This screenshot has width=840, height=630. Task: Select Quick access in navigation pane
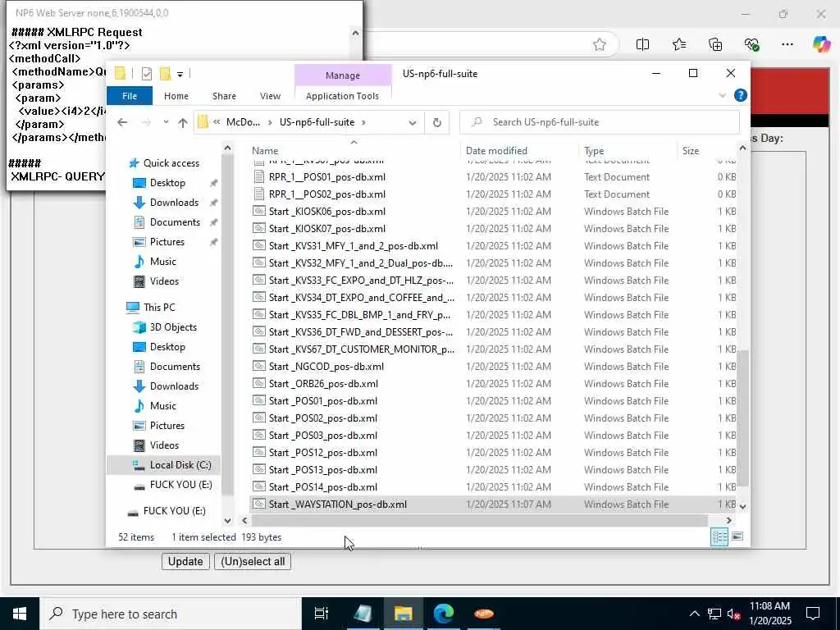coord(164,163)
